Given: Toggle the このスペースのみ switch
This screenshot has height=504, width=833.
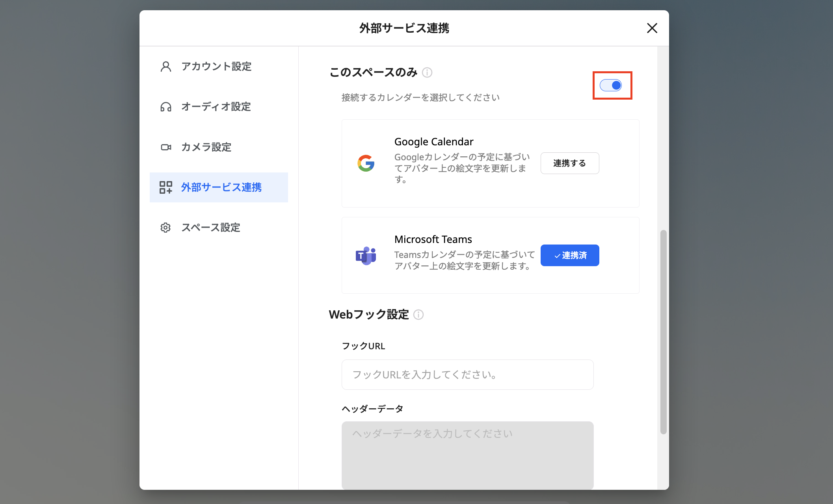Looking at the screenshot, I should click(611, 85).
